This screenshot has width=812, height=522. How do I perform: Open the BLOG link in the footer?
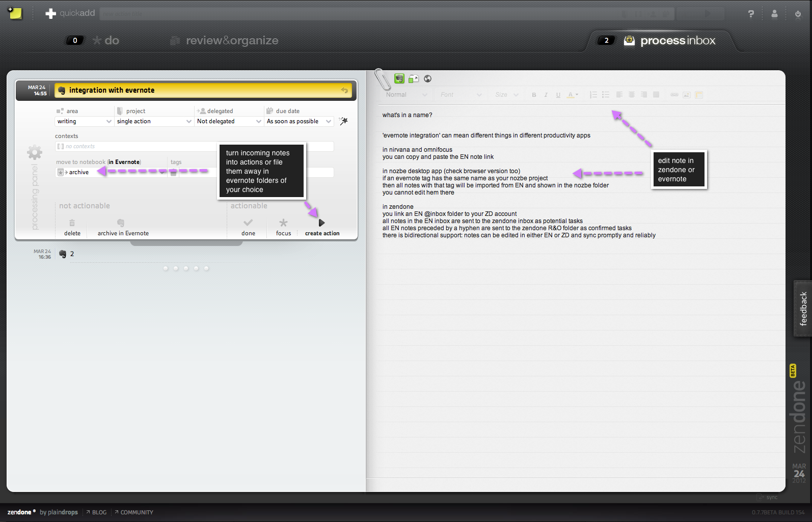tap(99, 512)
